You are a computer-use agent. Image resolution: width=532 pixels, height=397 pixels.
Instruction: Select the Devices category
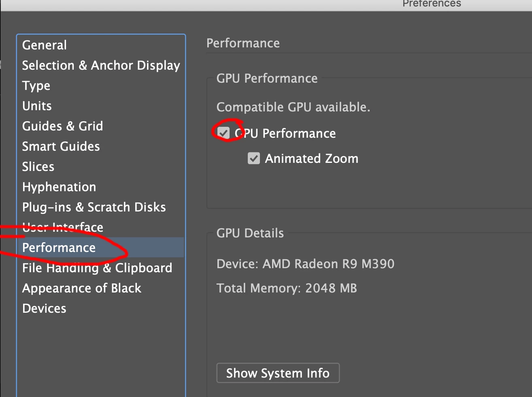pyautogui.click(x=45, y=308)
